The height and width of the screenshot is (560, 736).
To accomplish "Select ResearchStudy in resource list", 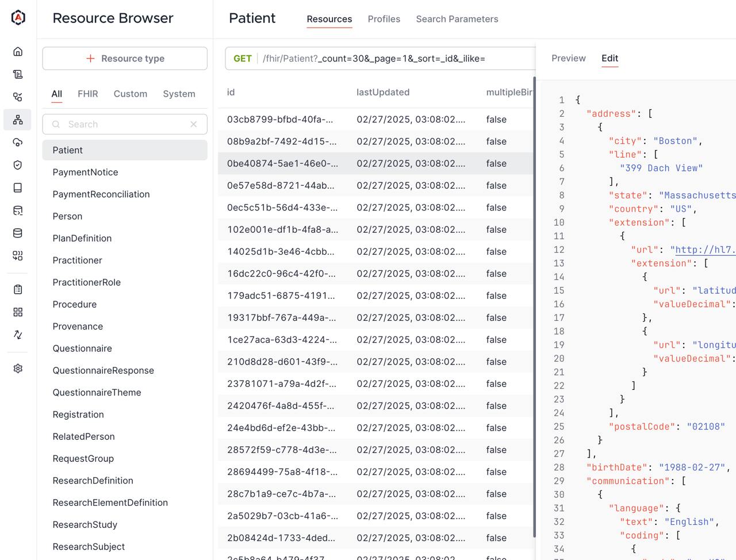I will (125, 525).
